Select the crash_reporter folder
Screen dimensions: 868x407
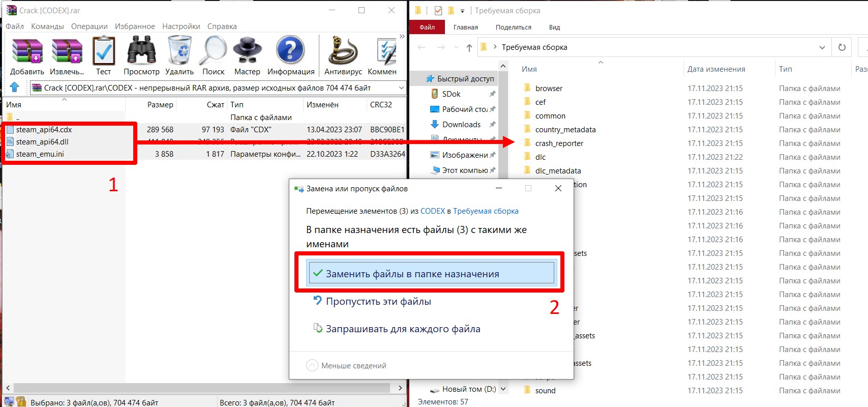(x=553, y=143)
